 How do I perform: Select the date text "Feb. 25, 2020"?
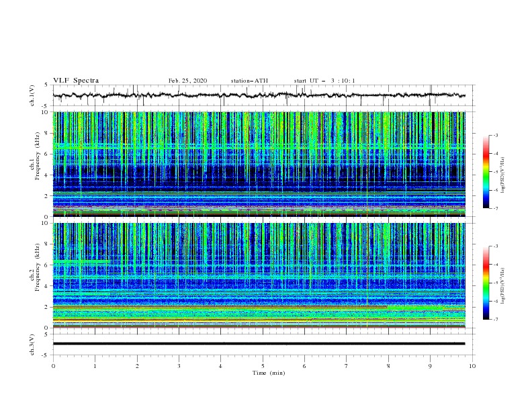(x=187, y=81)
